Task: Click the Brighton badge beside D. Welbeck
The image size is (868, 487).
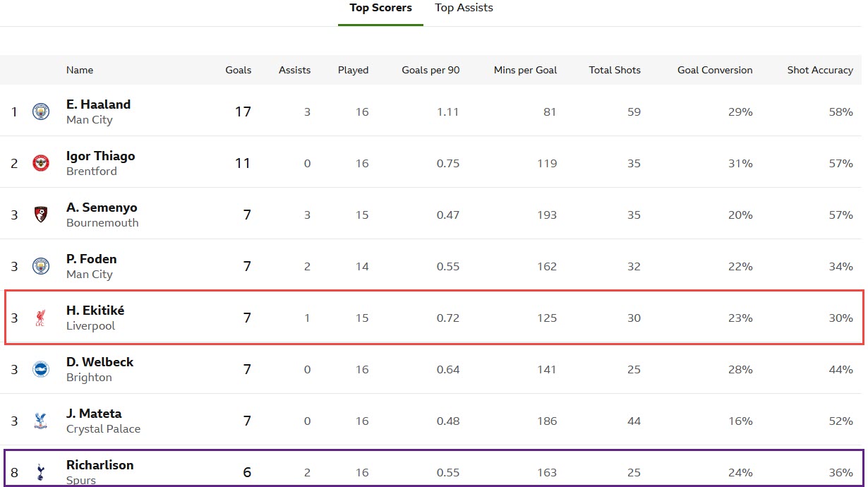Action: pos(41,369)
